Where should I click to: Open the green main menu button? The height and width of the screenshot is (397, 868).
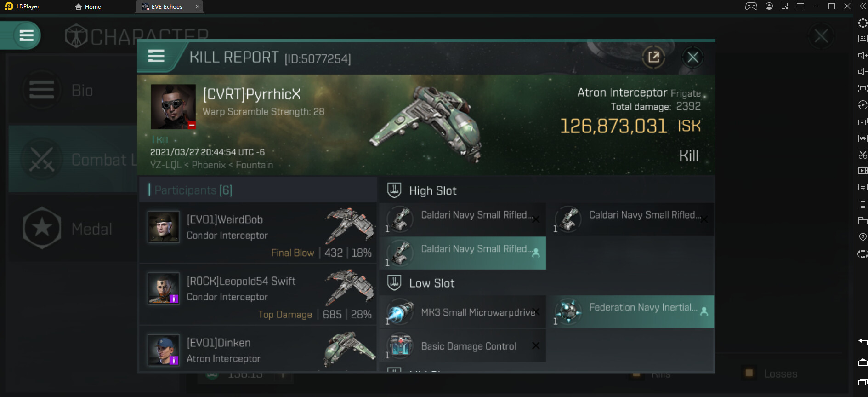coord(26,35)
